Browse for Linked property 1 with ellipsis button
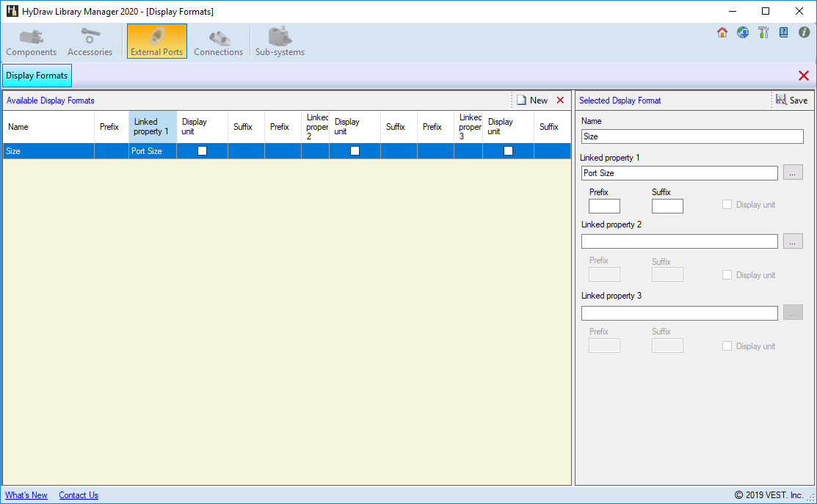This screenshot has width=817, height=504. pos(793,173)
